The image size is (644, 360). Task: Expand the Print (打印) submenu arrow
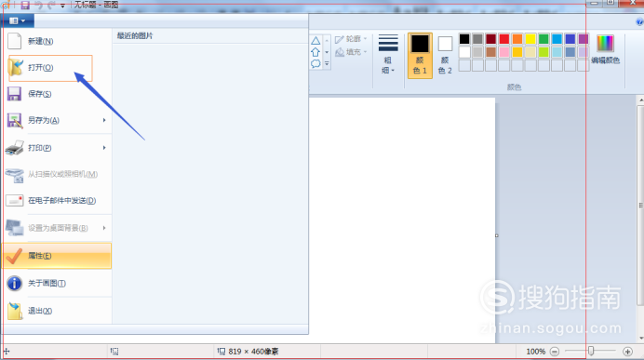[x=104, y=147]
